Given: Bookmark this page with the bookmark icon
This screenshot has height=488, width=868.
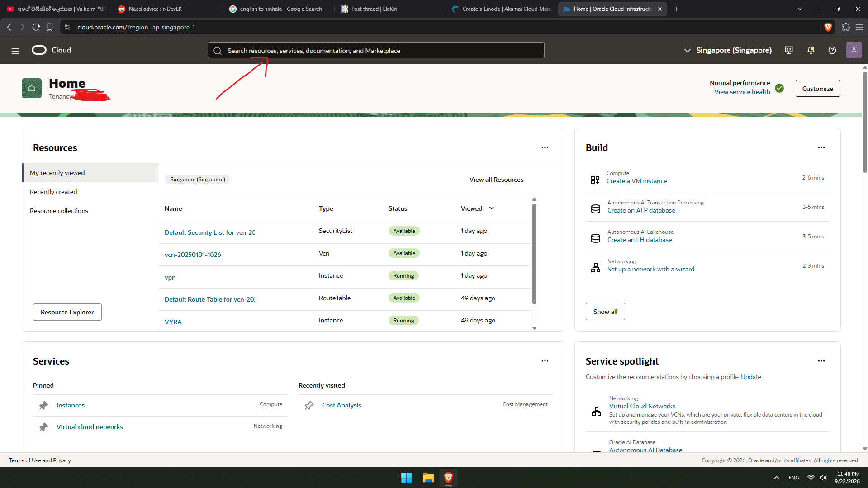Looking at the screenshot, I should pos(50,27).
